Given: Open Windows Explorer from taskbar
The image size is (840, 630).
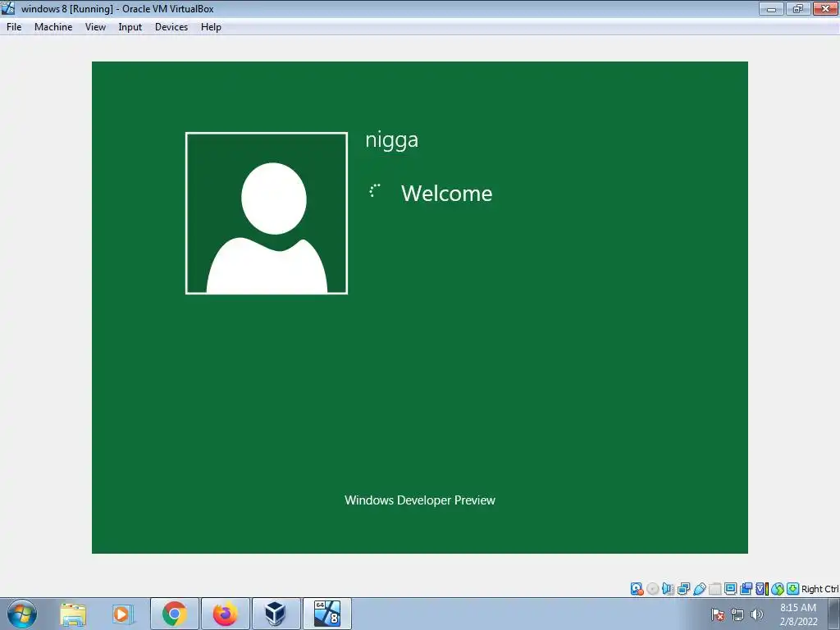Looking at the screenshot, I should [x=73, y=614].
